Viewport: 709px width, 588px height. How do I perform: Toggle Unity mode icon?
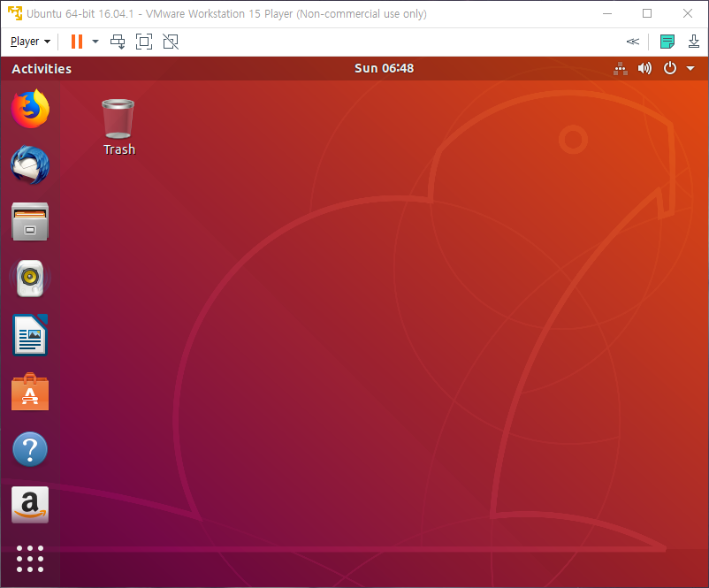[x=171, y=42]
